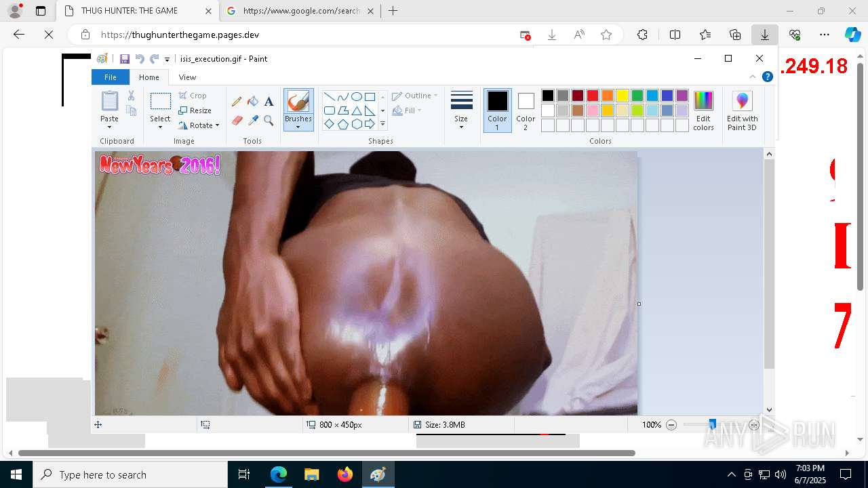The image size is (868, 488).
Task: Click the browser Back arrow
Action: tap(19, 35)
